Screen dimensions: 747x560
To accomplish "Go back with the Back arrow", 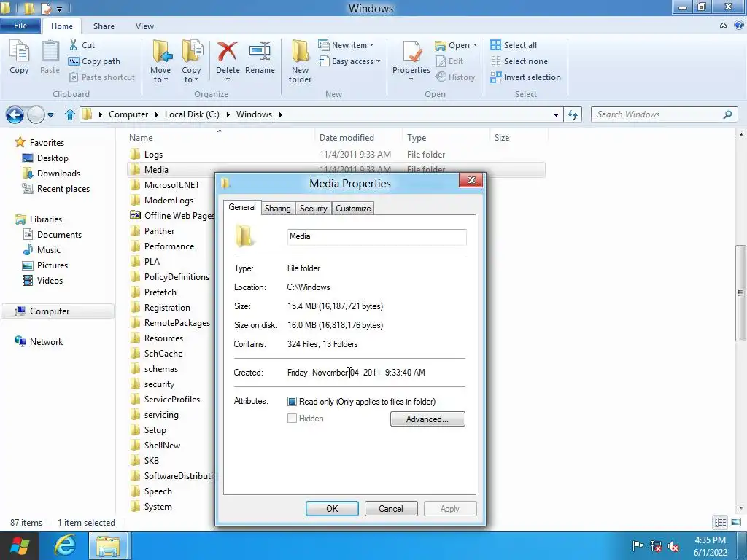I will (x=15, y=114).
